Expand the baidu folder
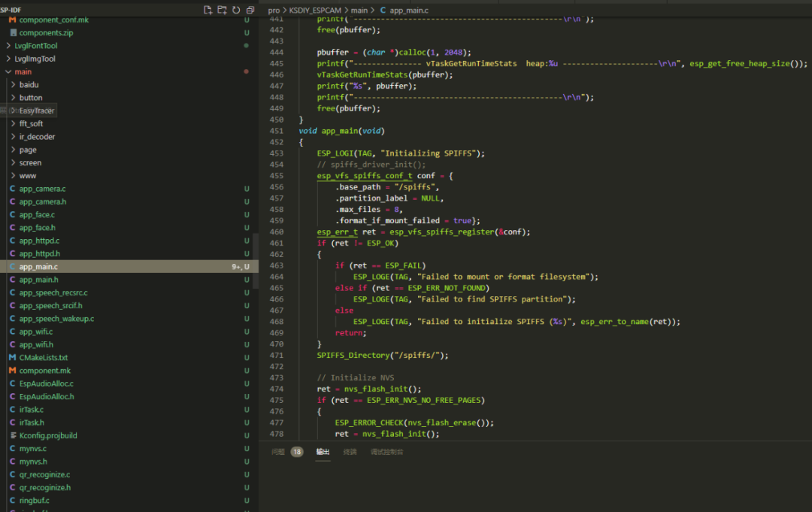812x512 pixels. click(29, 85)
